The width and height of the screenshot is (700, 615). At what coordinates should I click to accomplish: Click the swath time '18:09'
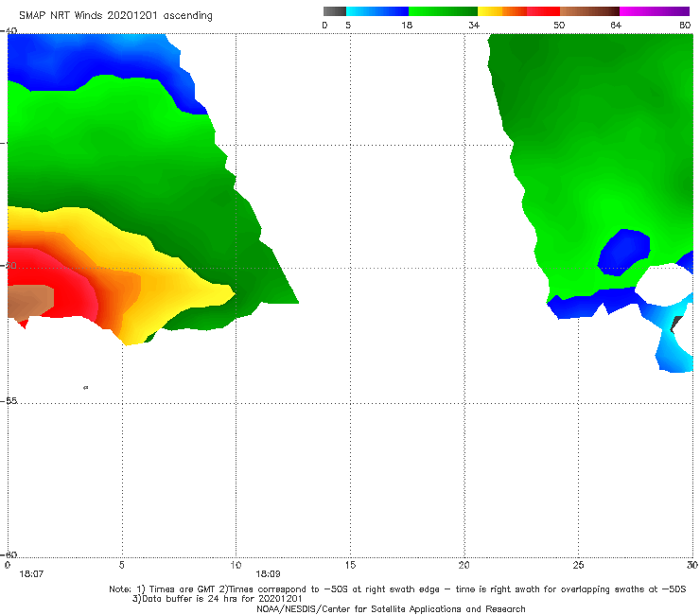[x=268, y=574]
